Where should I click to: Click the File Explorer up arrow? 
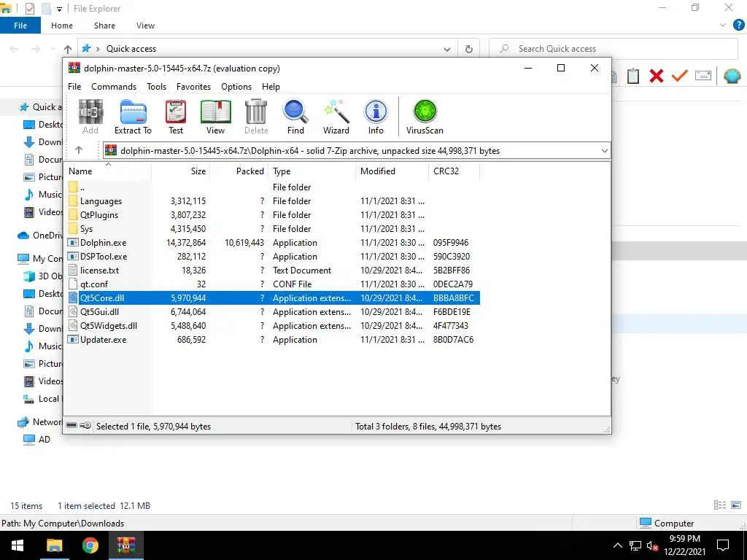[68, 49]
